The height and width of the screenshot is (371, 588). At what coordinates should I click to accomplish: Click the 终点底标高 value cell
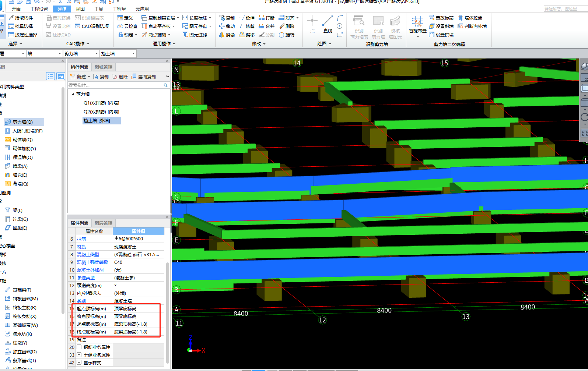point(139,332)
